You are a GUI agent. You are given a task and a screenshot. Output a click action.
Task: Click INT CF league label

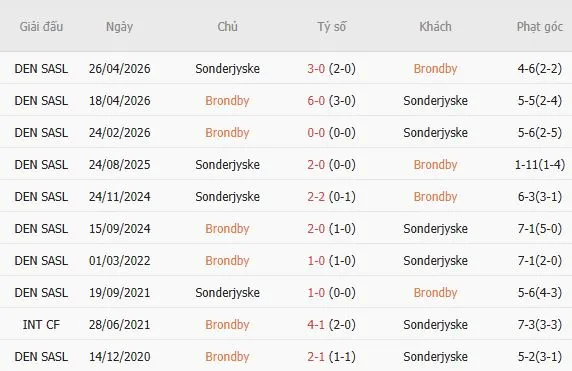pos(41,325)
